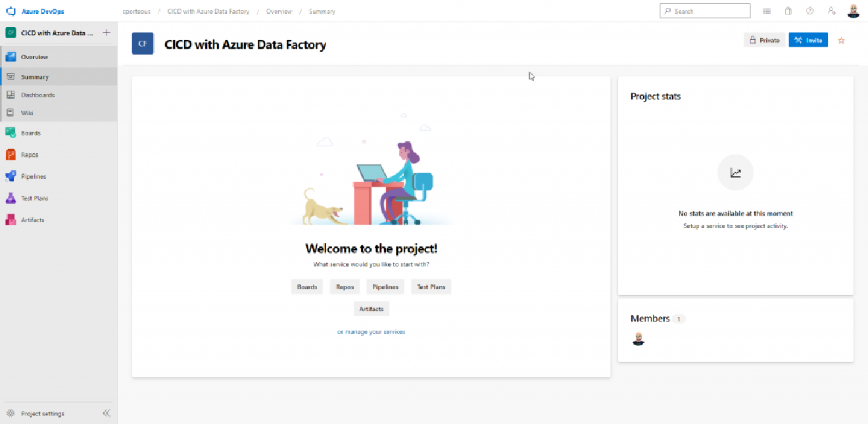Open Repos from the left sidebar

28,154
